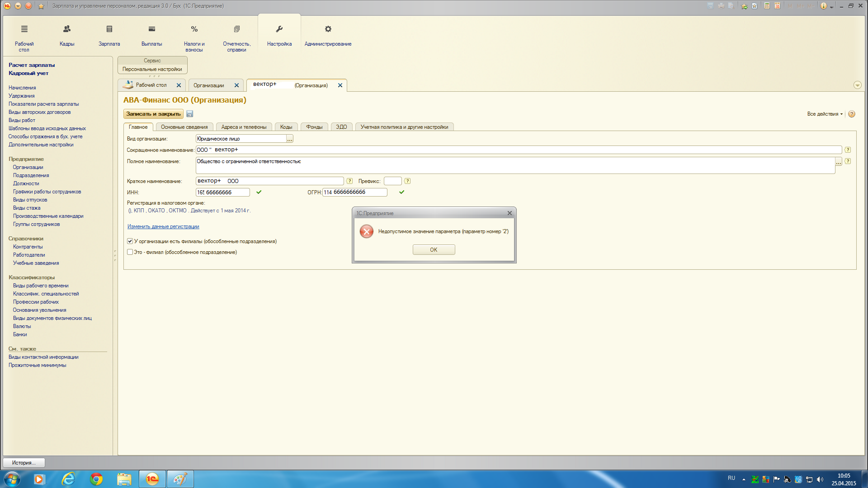
Task: Open the calendar icon in the title bar
Action: 777,6
